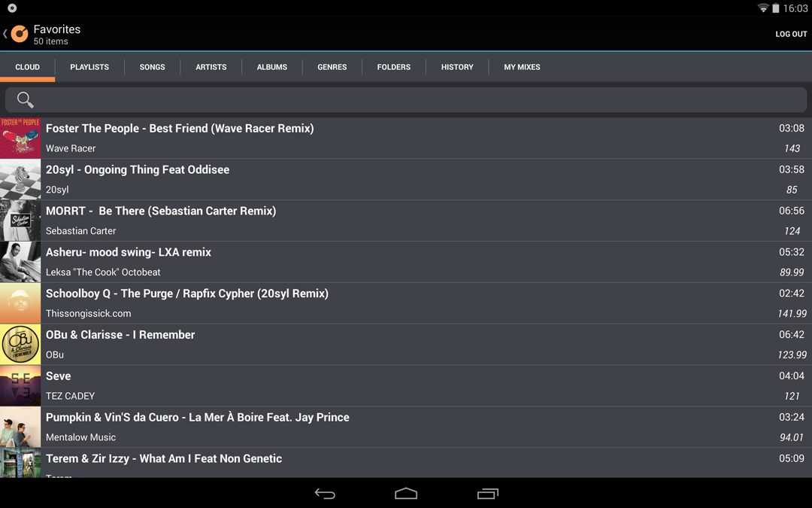The height and width of the screenshot is (508, 812).
Task: Play Seve by TEZ CADEY
Action: point(406,385)
